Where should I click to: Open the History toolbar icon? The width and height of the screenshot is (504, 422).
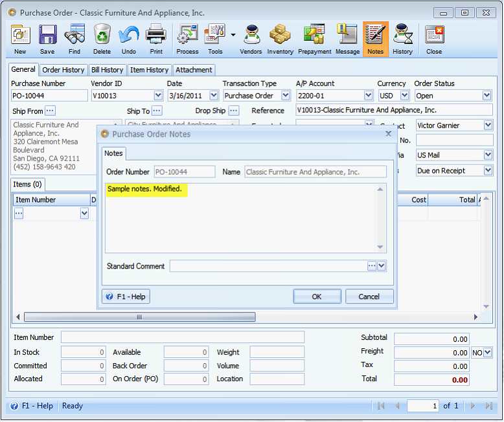click(x=402, y=39)
